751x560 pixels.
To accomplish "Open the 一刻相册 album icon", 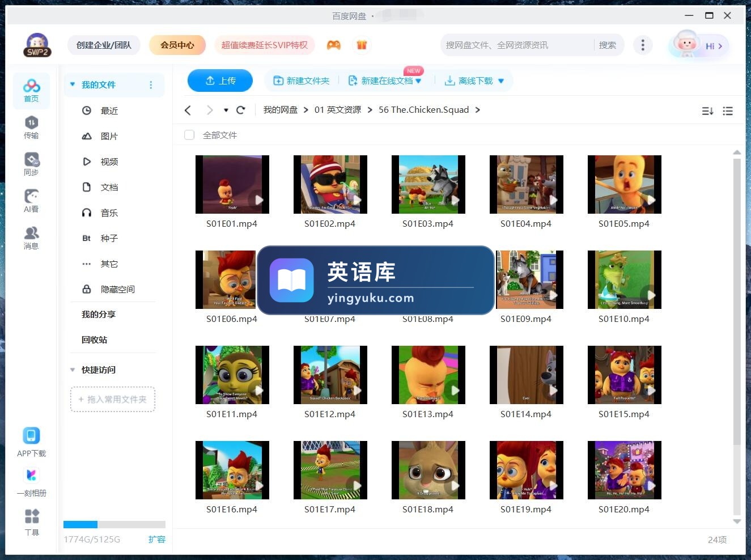I will [x=31, y=482].
